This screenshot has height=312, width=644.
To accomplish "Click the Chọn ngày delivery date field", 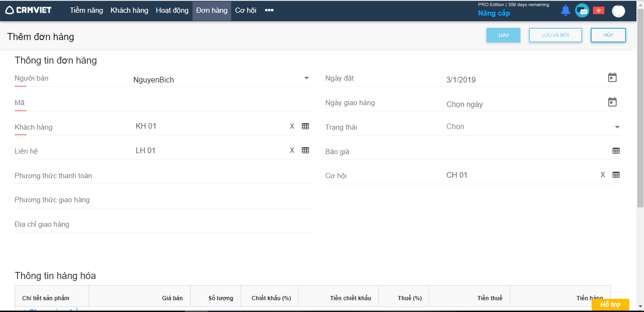I will [465, 104].
